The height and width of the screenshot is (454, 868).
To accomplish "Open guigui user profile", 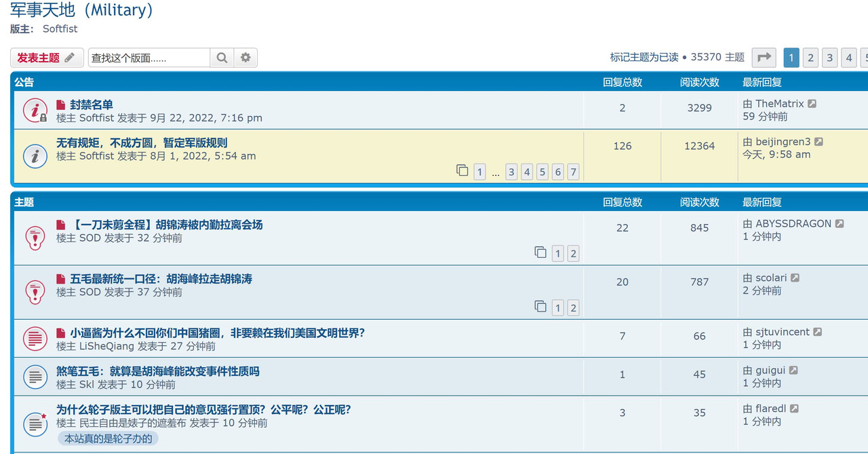I will tap(770, 371).
